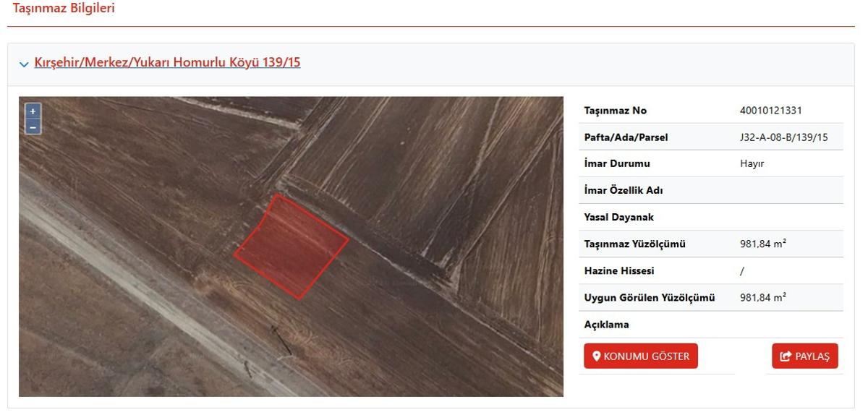Click the map pin icon in KONUMU GÖSTER

(x=597, y=356)
